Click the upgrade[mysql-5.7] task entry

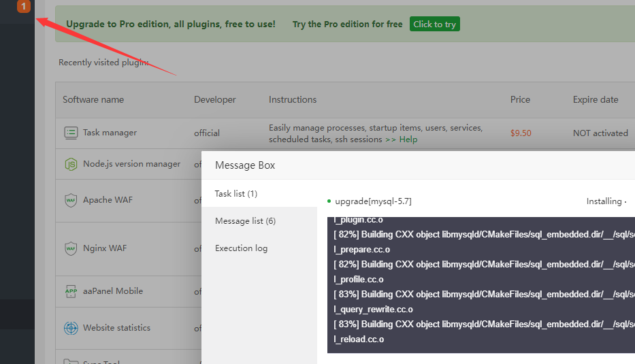point(373,201)
